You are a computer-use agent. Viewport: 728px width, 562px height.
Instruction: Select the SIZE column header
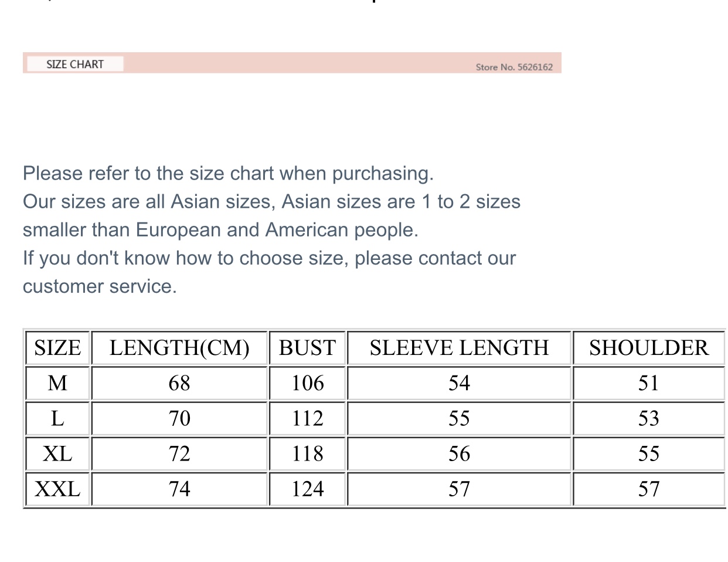pyautogui.click(x=57, y=348)
